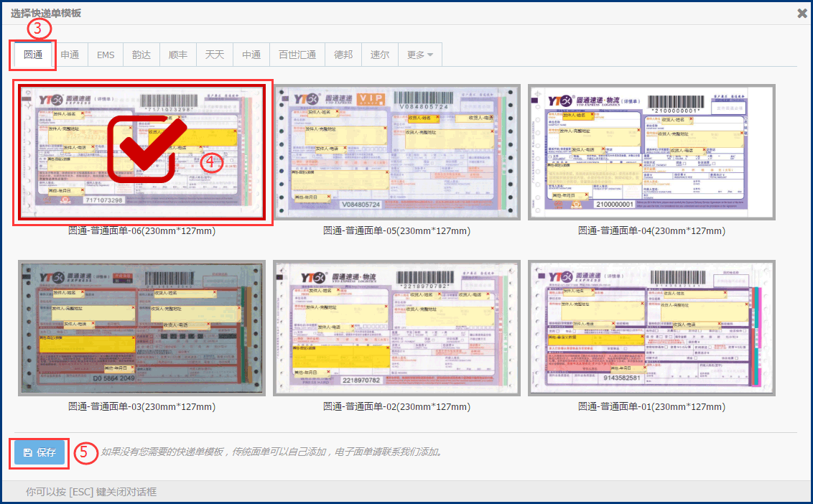This screenshot has height=504, width=813.
Task: Select the 圆通-普通面单-01 template thumbnail
Action: coord(651,327)
